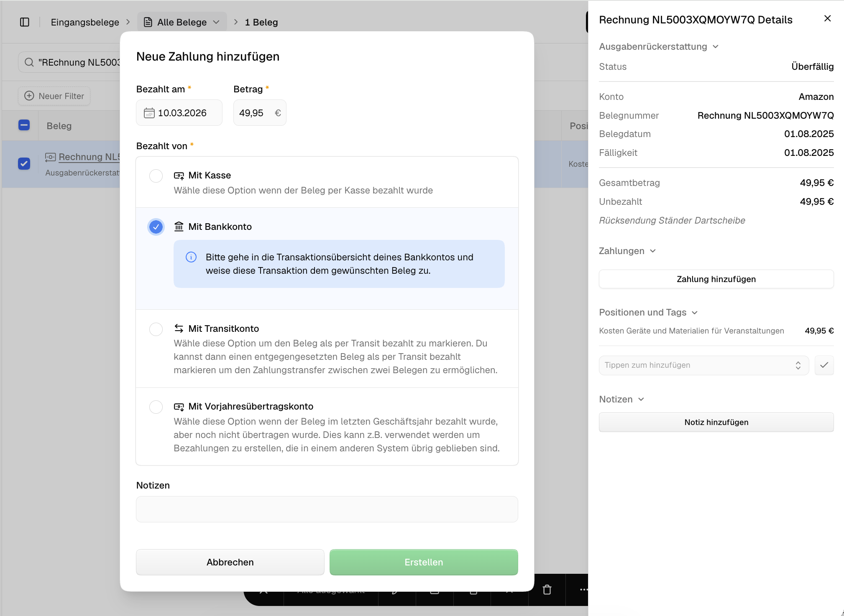Click the bank icon next to Mit Bankkonto
844x616 pixels.
179,227
